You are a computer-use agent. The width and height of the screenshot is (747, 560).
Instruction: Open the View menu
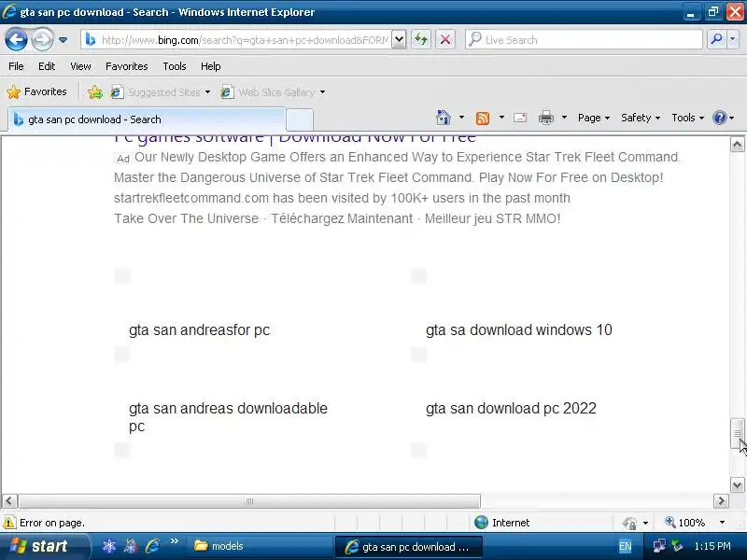[80, 66]
